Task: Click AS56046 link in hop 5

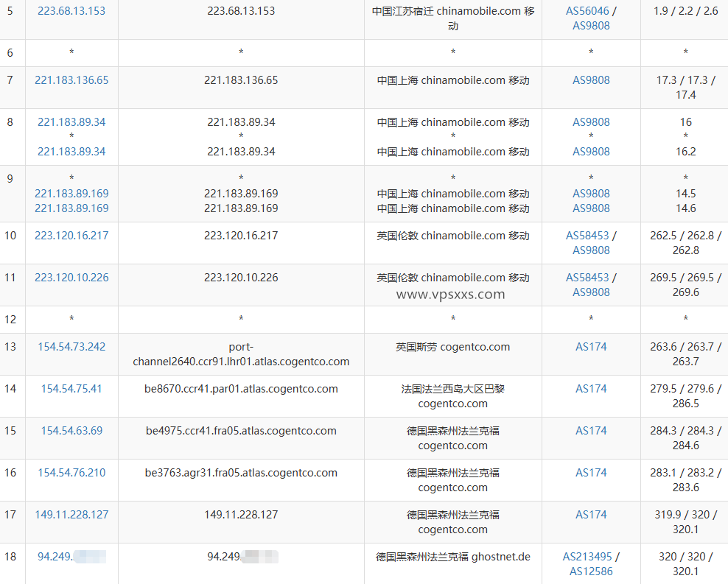Action: pos(587,10)
